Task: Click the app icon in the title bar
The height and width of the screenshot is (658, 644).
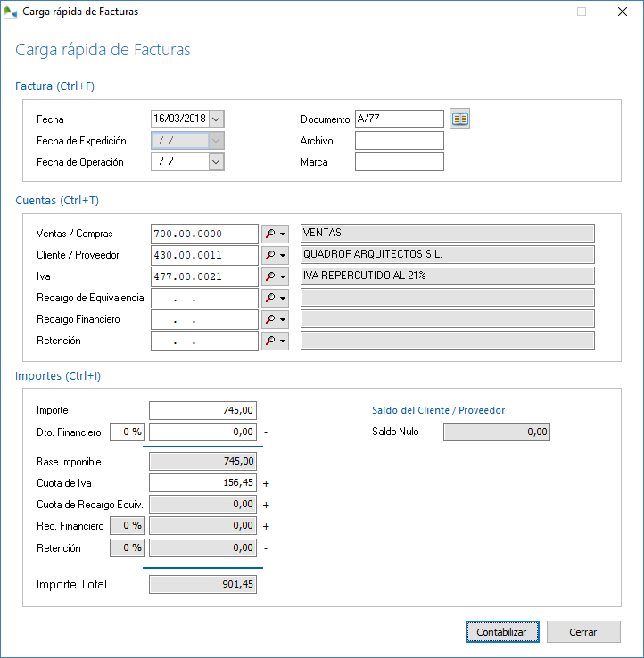Action: (11, 12)
